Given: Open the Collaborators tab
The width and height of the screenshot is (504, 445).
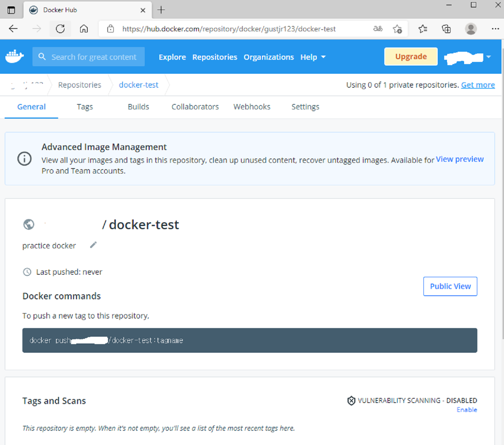Looking at the screenshot, I should point(195,107).
